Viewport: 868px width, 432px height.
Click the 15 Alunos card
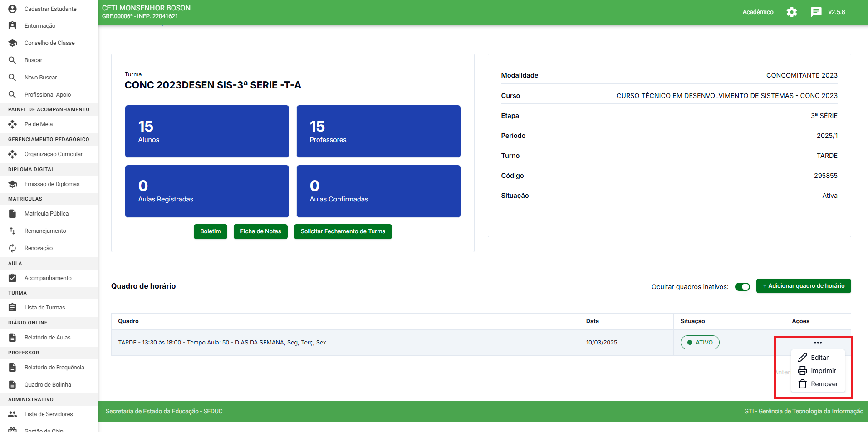tap(207, 132)
